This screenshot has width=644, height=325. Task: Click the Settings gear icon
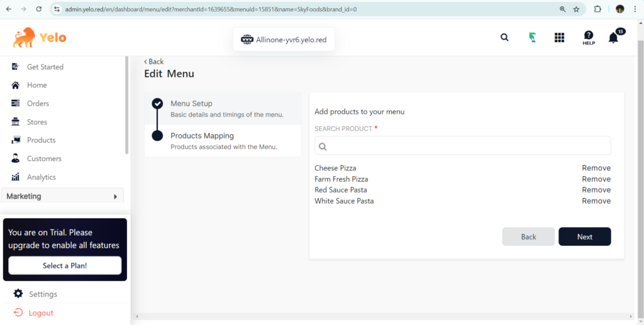click(18, 294)
